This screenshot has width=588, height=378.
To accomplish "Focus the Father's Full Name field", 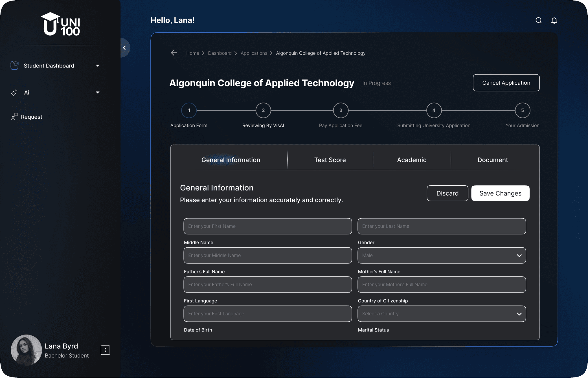I will click(x=268, y=285).
